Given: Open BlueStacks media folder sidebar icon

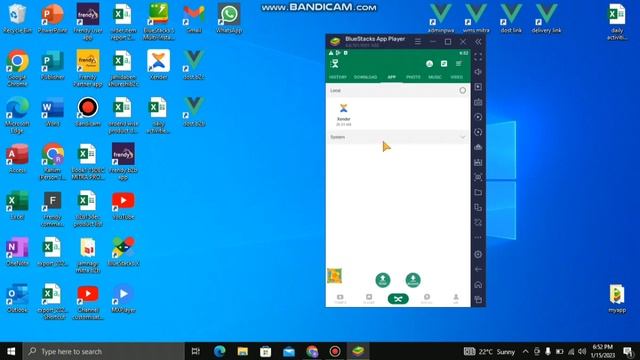Looking at the screenshot, I should click(478, 192).
